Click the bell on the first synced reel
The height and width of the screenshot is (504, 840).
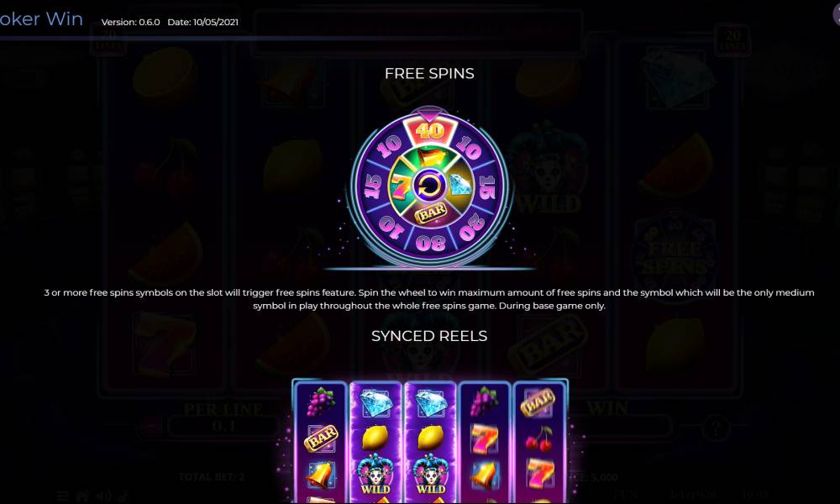pyautogui.click(x=322, y=475)
